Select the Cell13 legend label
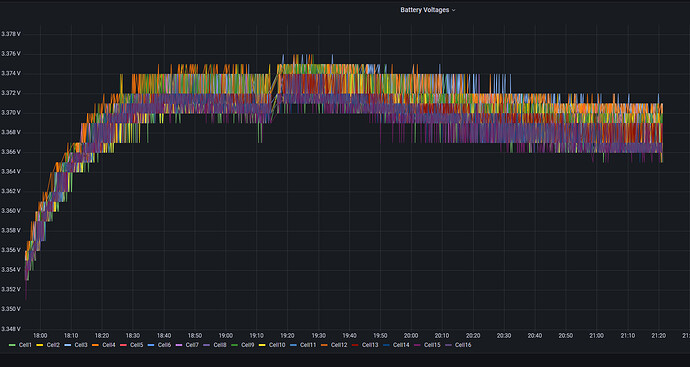 coord(370,345)
